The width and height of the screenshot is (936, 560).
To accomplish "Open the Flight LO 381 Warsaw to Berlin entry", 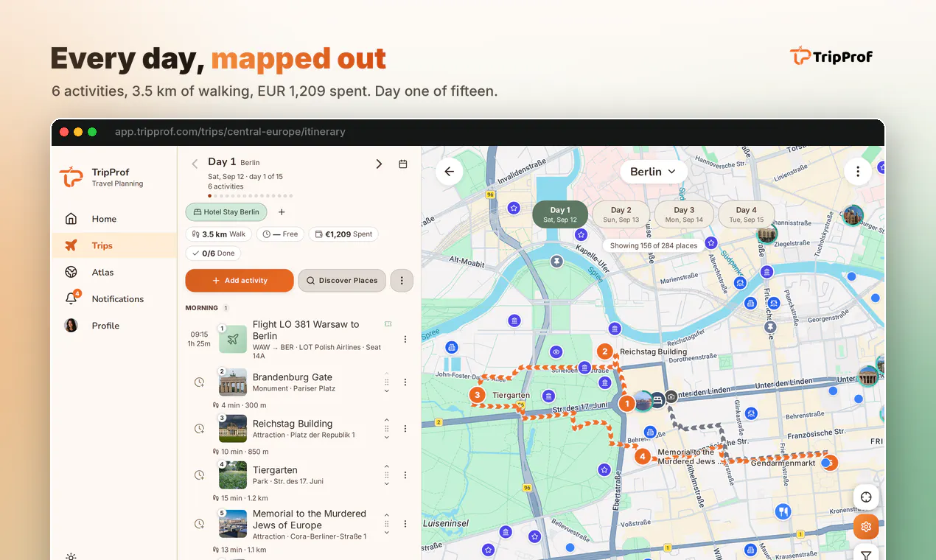I will [x=306, y=330].
